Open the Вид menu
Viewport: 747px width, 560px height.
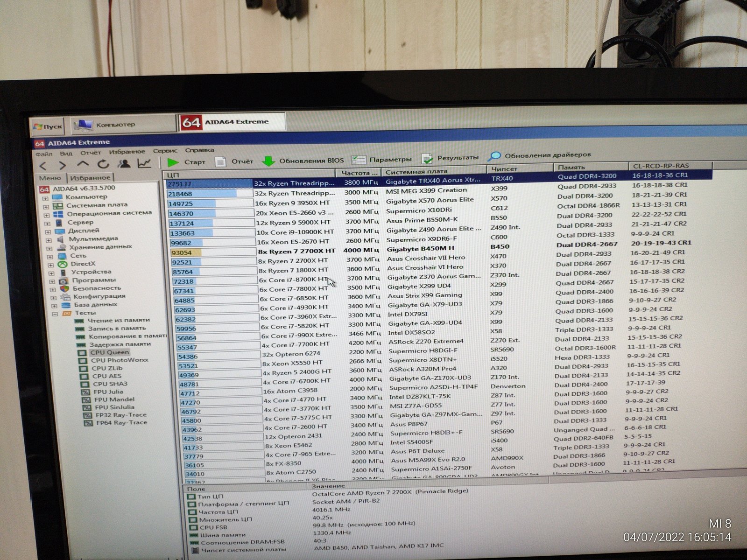point(66,153)
